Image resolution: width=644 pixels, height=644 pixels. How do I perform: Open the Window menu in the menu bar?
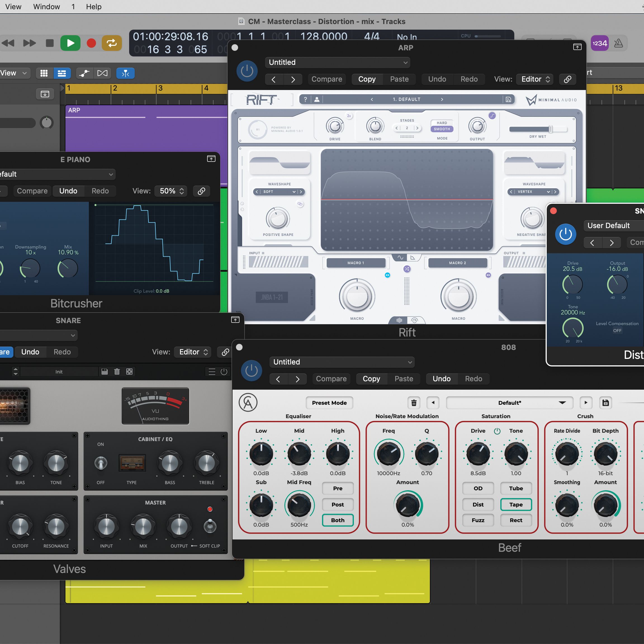(47, 7)
